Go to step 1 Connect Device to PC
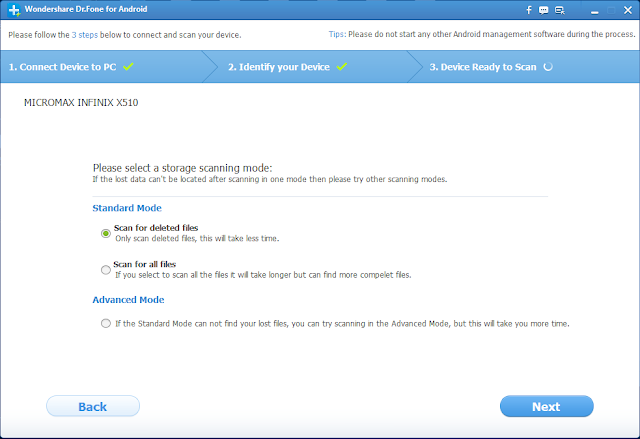 tap(62, 67)
